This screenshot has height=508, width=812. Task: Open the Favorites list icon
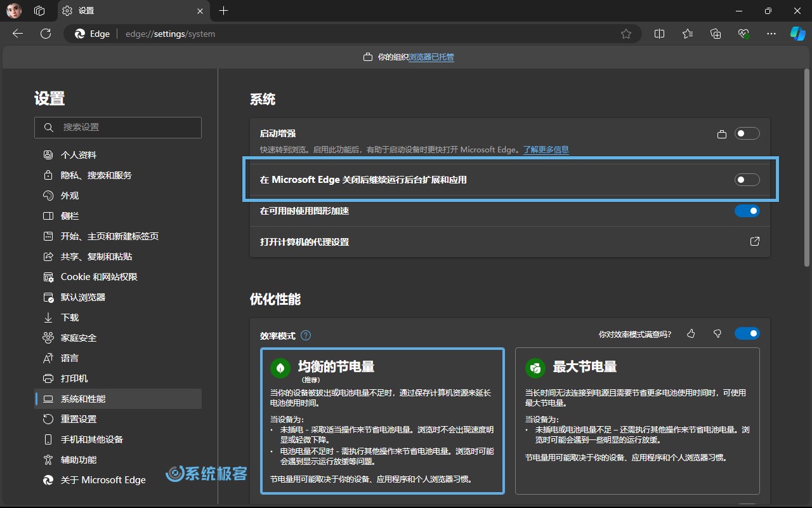tap(688, 34)
